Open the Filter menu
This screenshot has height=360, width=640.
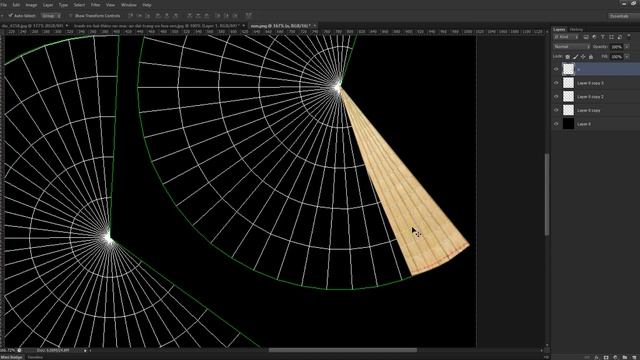96,5
